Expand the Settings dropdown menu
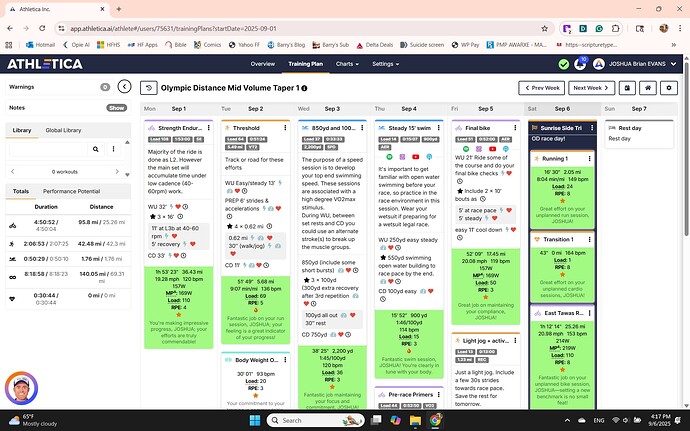690x431 pixels. coord(385,64)
